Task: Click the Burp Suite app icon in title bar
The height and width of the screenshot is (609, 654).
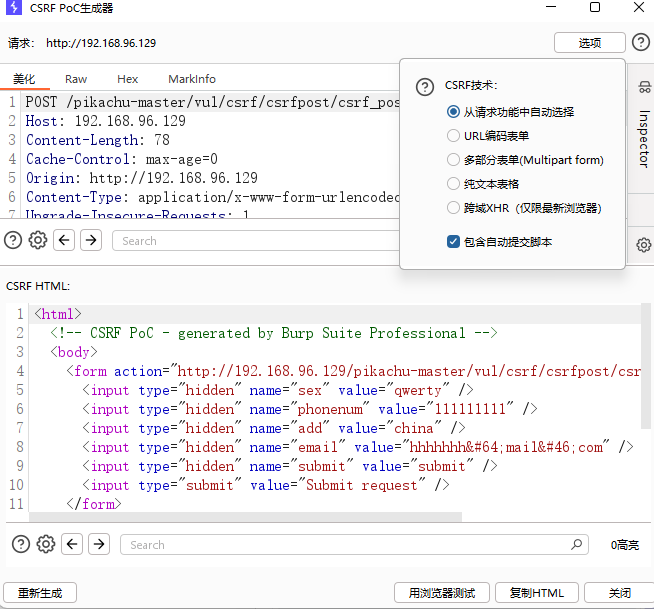Action: (14, 8)
